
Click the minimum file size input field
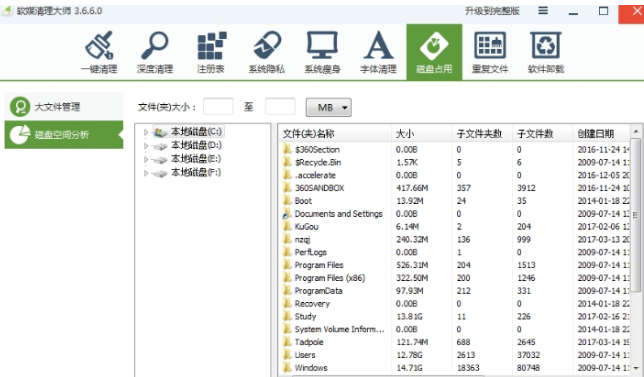click(x=218, y=106)
